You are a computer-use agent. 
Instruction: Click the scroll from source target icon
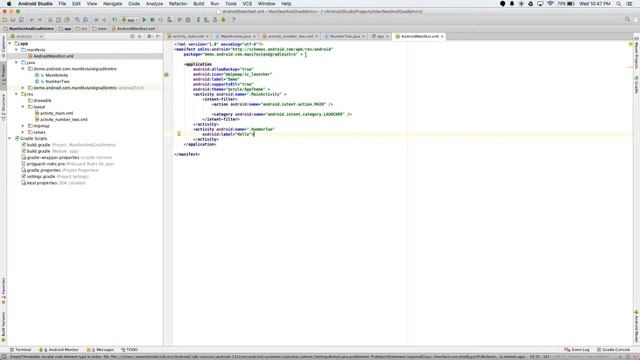click(x=132, y=36)
